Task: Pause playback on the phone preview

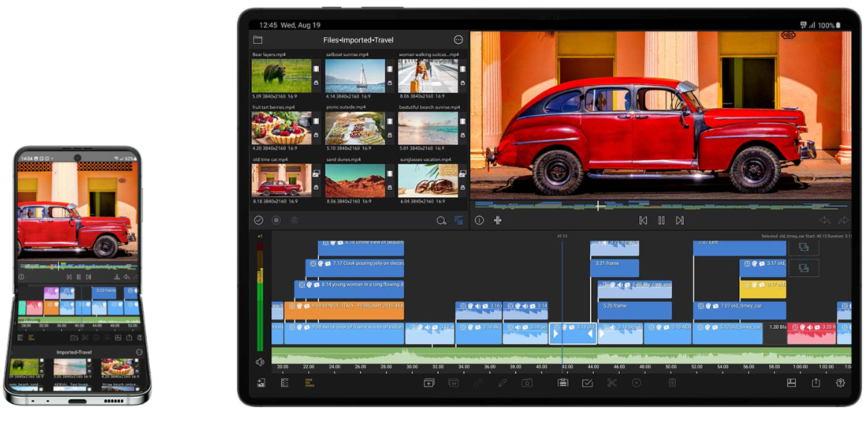Action: pos(79,277)
